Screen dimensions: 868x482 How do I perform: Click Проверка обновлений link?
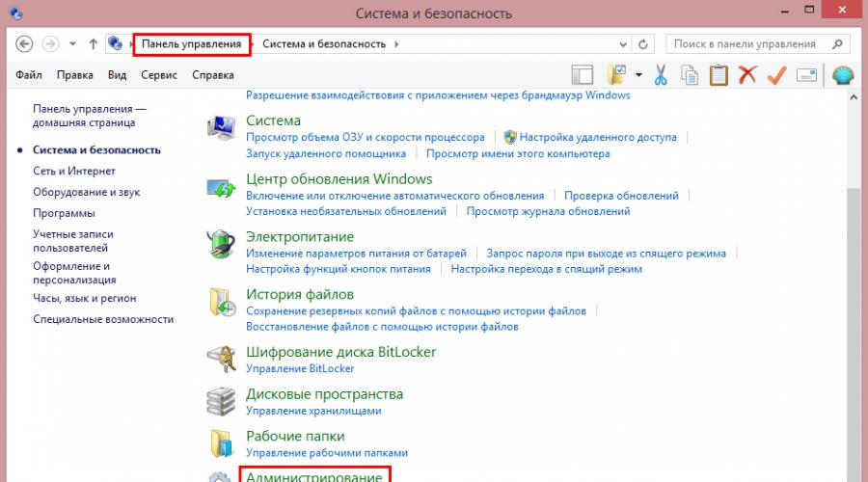pyautogui.click(x=621, y=196)
